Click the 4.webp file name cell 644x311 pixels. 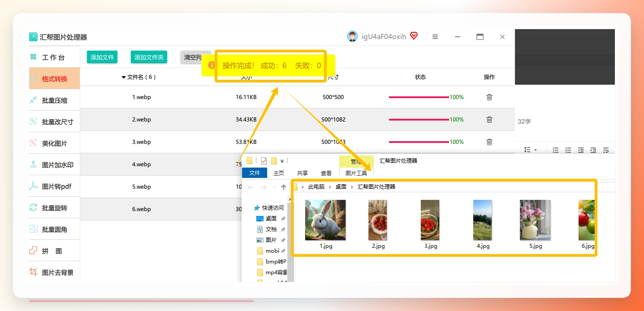click(142, 164)
